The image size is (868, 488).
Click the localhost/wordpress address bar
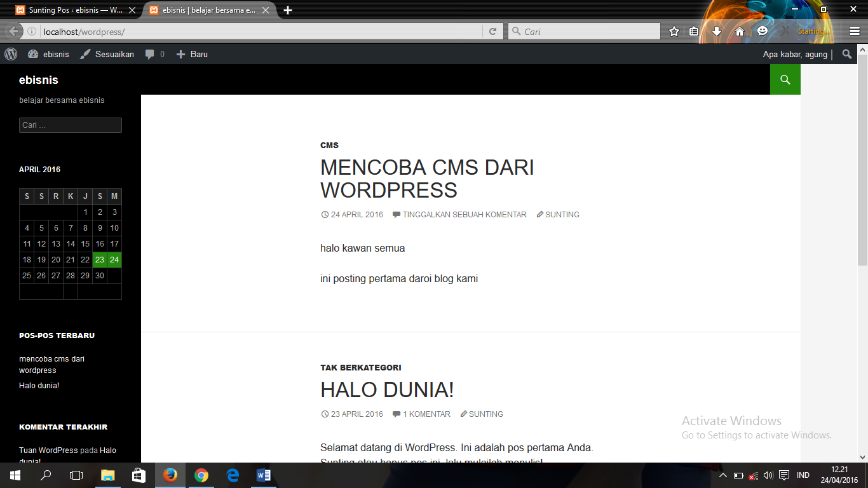click(x=261, y=32)
